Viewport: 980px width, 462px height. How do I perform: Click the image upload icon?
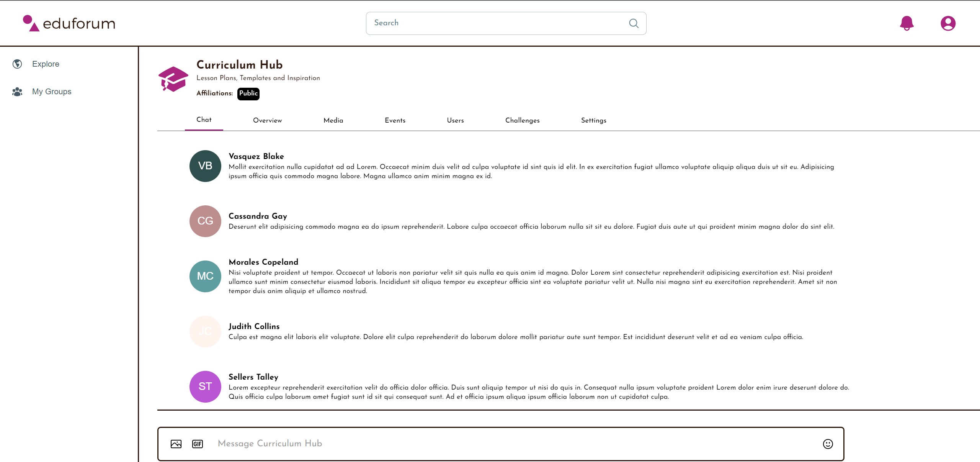[x=176, y=444]
